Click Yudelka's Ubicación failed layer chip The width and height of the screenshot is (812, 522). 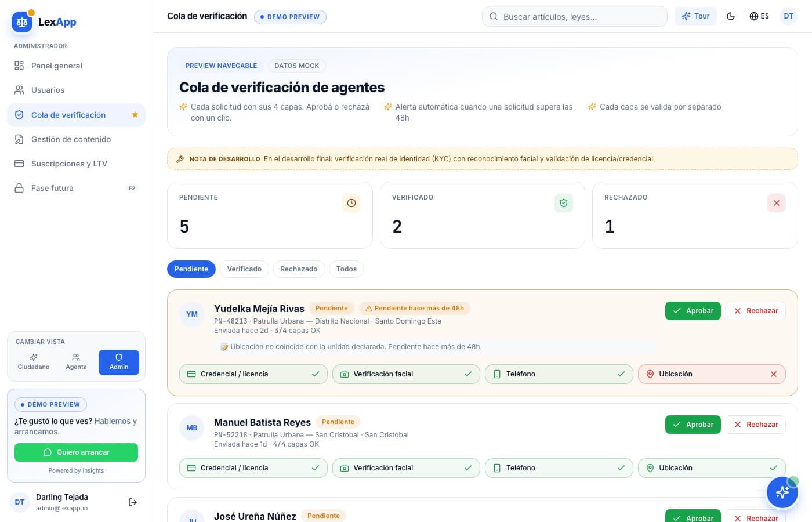tap(712, 374)
